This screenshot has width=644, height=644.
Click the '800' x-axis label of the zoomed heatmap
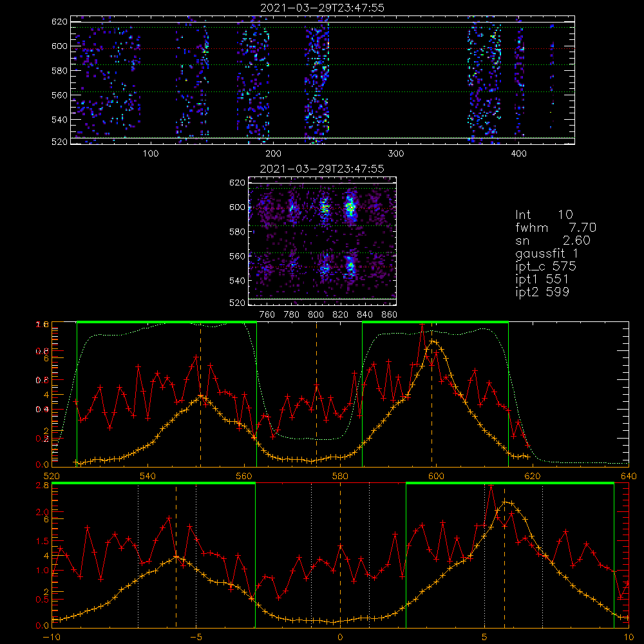tap(316, 315)
